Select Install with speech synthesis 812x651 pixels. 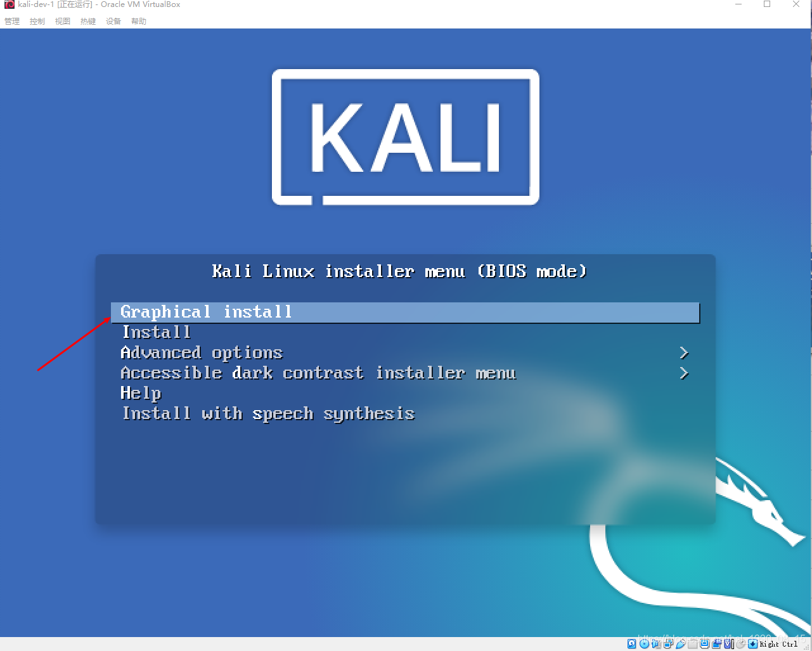[x=268, y=414]
